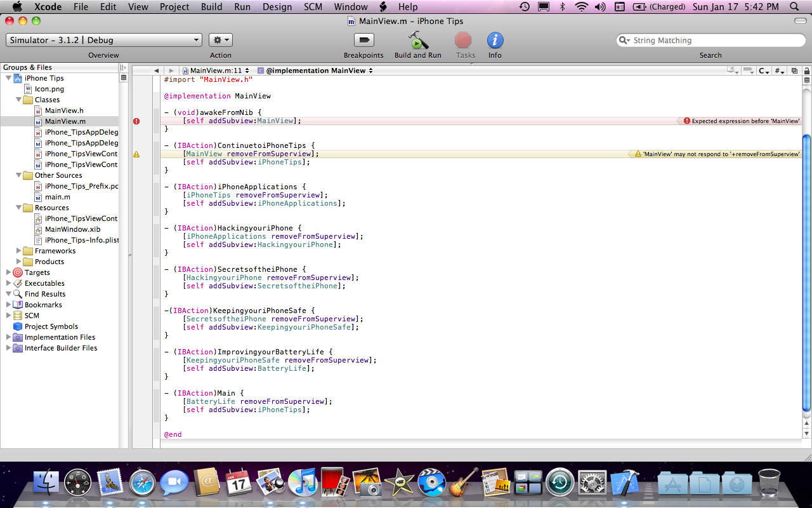Open iTunes from the Dock

pos(303,483)
